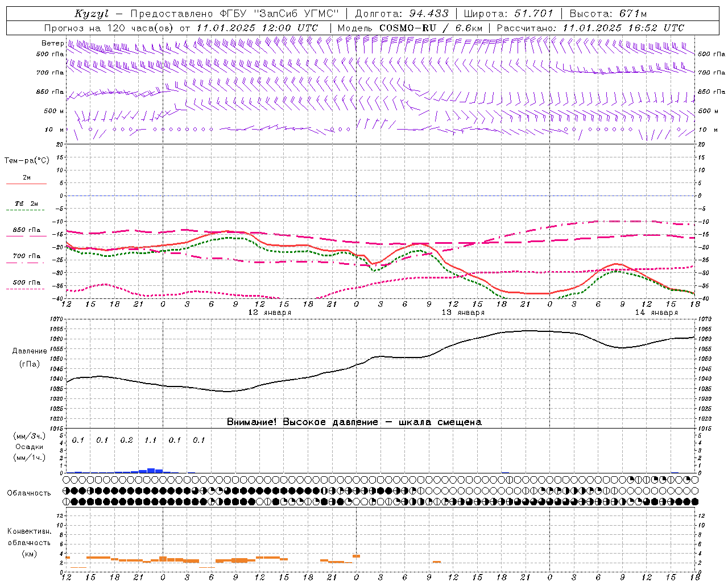Click the 13 января date label
This screenshot has height=582, width=728.
[x=463, y=313]
